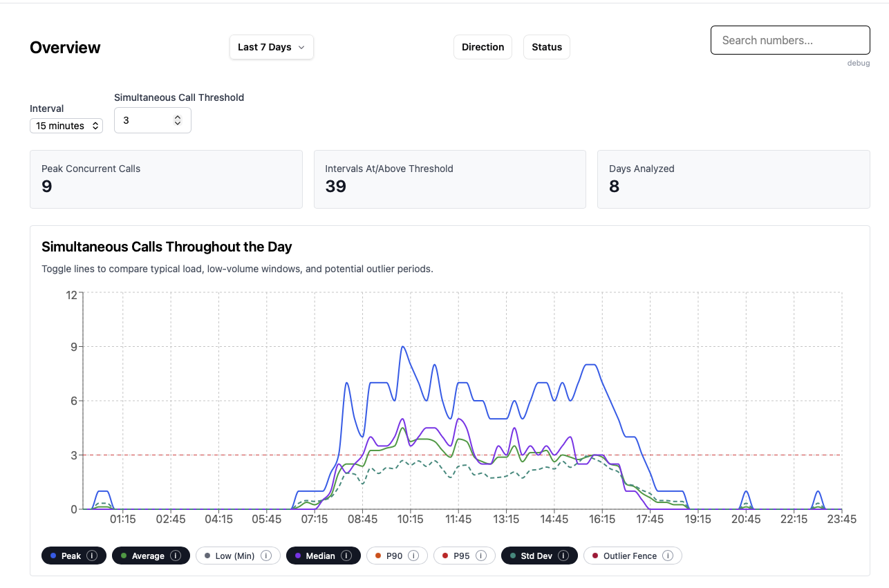Show the P90 info icon tooltip
The height and width of the screenshot is (588, 889).
(x=413, y=556)
